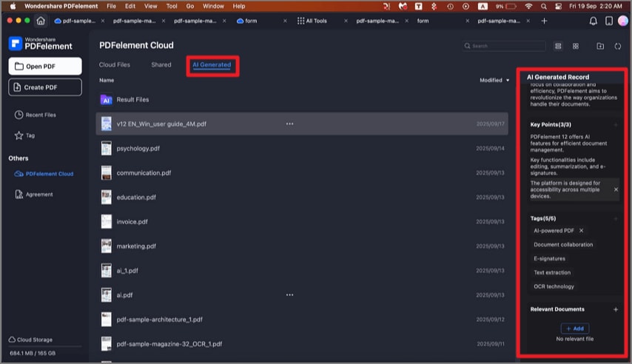Open the AI Result Files folder icon

pyautogui.click(x=106, y=100)
